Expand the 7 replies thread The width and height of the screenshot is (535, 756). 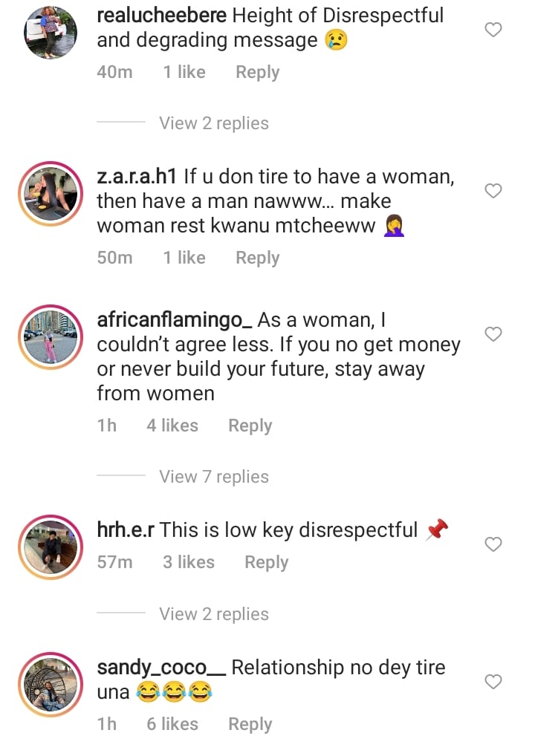point(214,477)
